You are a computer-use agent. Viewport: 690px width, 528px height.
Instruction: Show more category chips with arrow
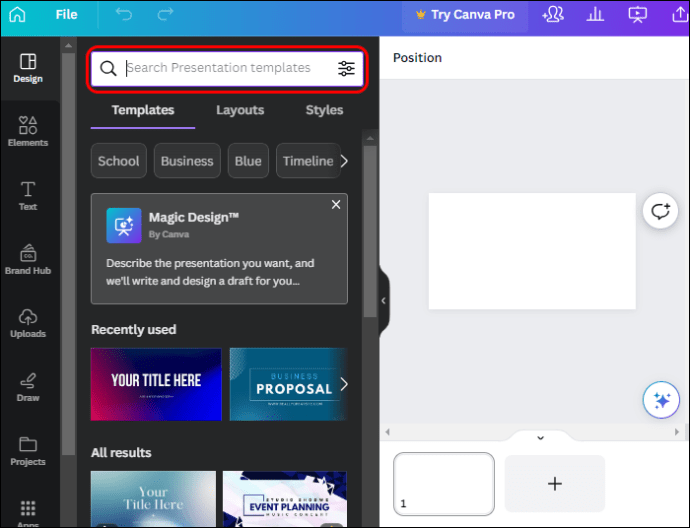click(345, 161)
